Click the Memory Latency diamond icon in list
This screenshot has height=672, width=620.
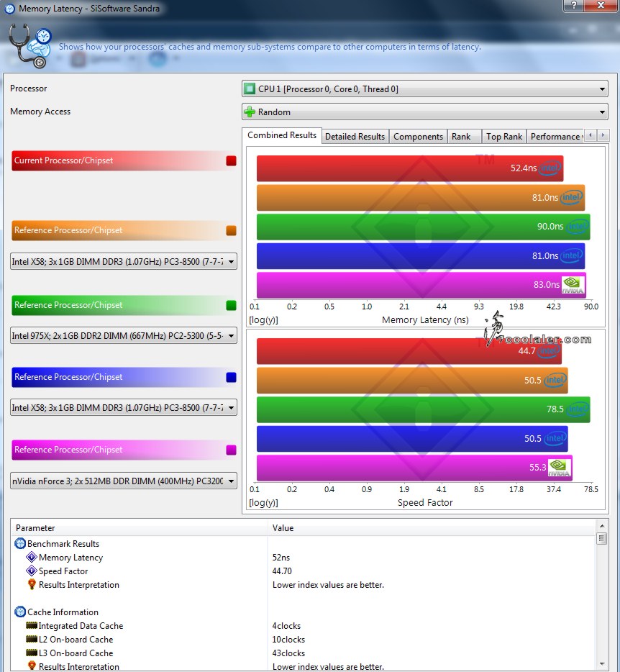[x=31, y=557]
